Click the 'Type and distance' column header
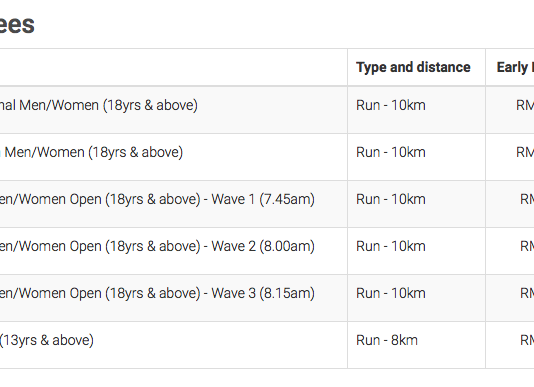The height and width of the screenshot is (387, 534). 413,67
